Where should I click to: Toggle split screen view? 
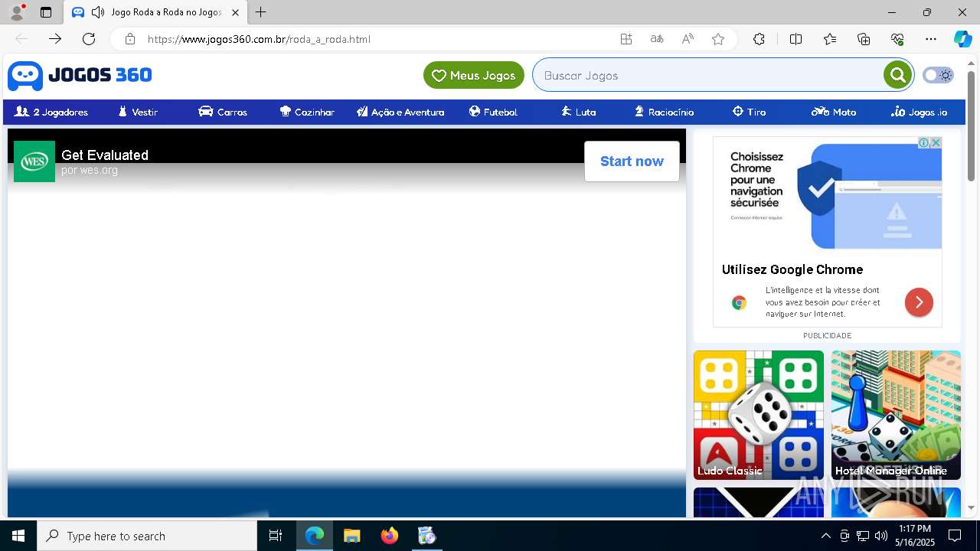(795, 39)
